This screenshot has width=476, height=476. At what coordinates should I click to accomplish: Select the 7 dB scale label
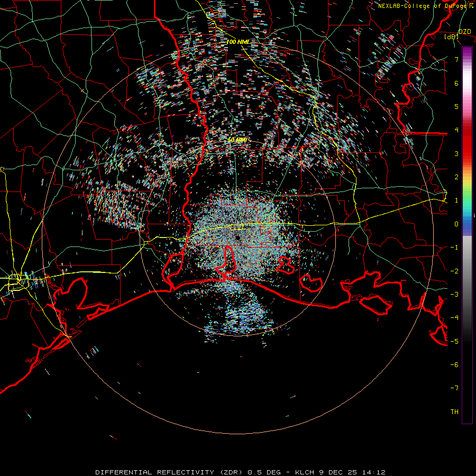pyautogui.click(x=456, y=59)
